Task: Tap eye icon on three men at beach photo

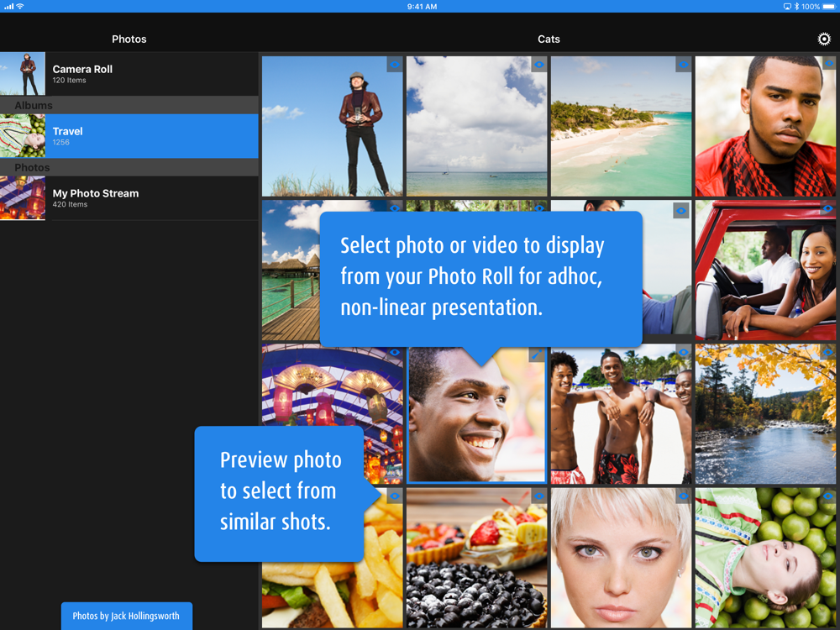Action: click(x=683, y=353)
